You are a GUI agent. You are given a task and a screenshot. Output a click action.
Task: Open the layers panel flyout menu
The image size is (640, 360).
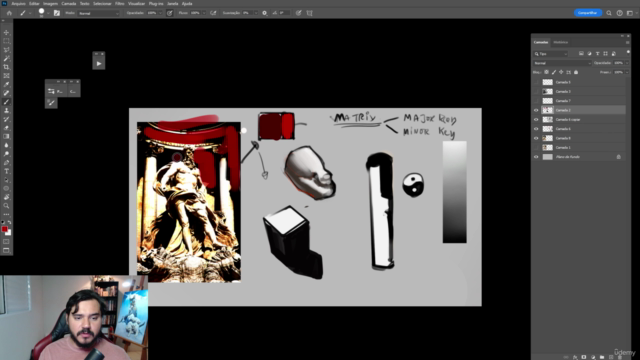pos(627,42)
